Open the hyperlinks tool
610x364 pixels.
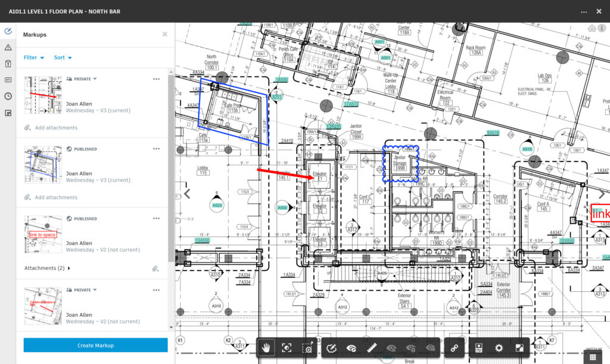tap(453, 348)
